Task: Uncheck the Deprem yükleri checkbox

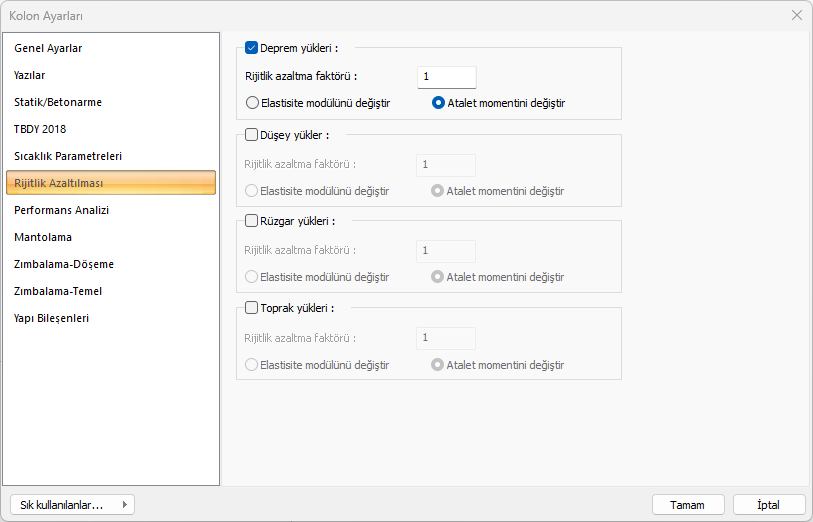Action: 252,47
